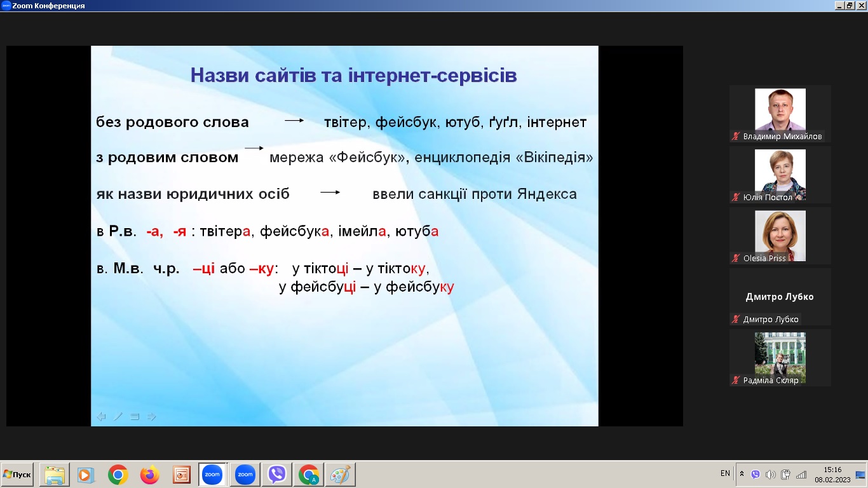The height and width of the screenshot is (488, 868).
Task: Click the slide text "у фейсбуці – у фейсбуку"
Action: coord(367,287)
